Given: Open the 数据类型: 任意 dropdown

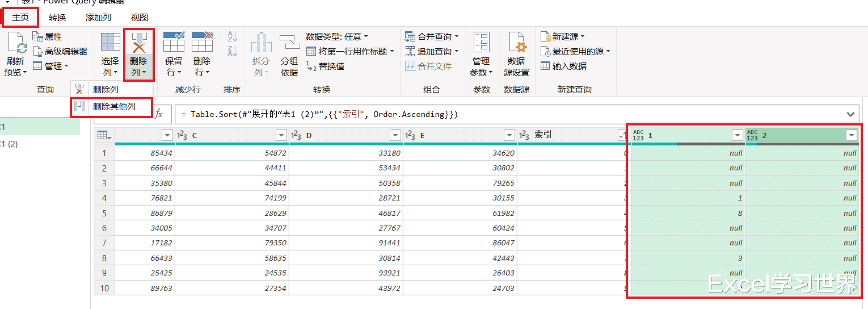Looking at the screenshot, I should [337, 37].
